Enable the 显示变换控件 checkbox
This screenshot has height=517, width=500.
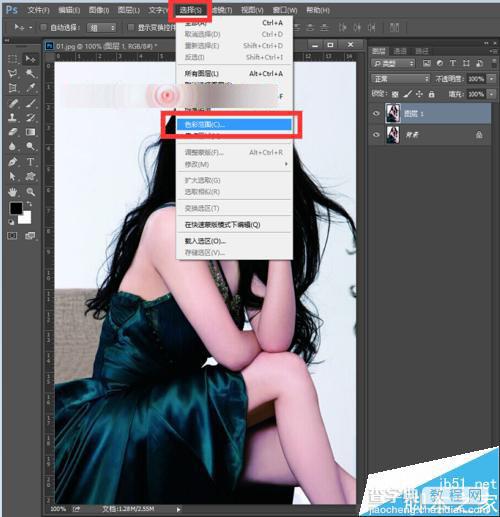131,27
